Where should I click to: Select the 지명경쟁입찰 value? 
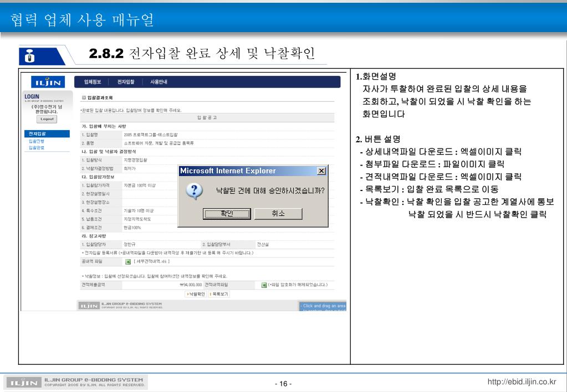(135, 160)
